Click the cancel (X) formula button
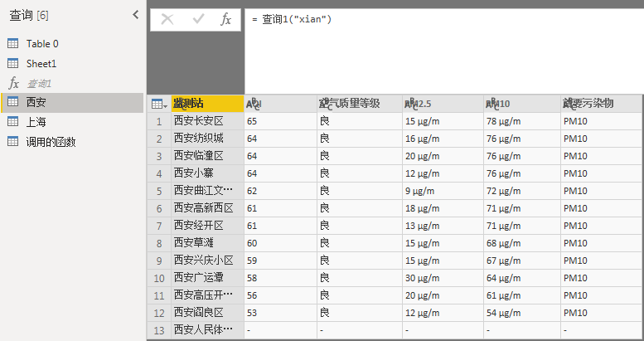This screenshot has width=644, height=341. point(167,19)
